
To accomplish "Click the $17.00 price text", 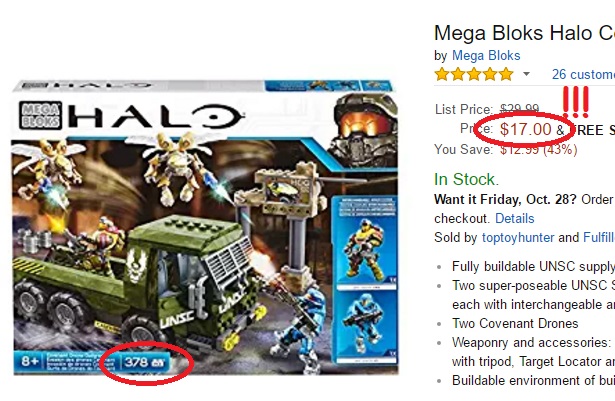I will coord(526,129).
